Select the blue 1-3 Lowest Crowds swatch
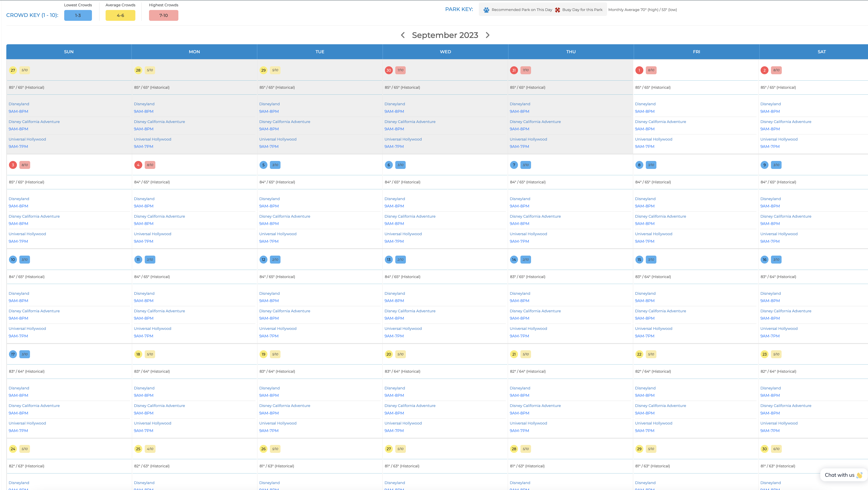 [78, 16]
